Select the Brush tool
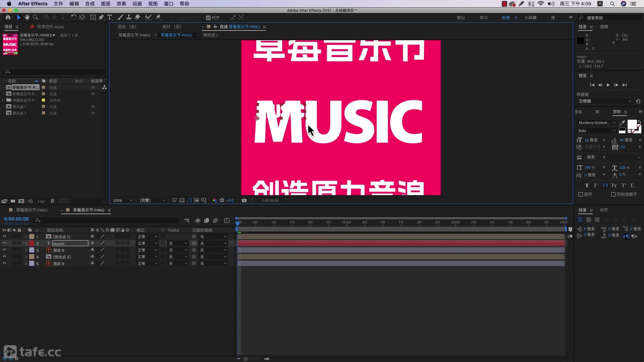Screen dimensions: 644x362 (x=120, y=17)
